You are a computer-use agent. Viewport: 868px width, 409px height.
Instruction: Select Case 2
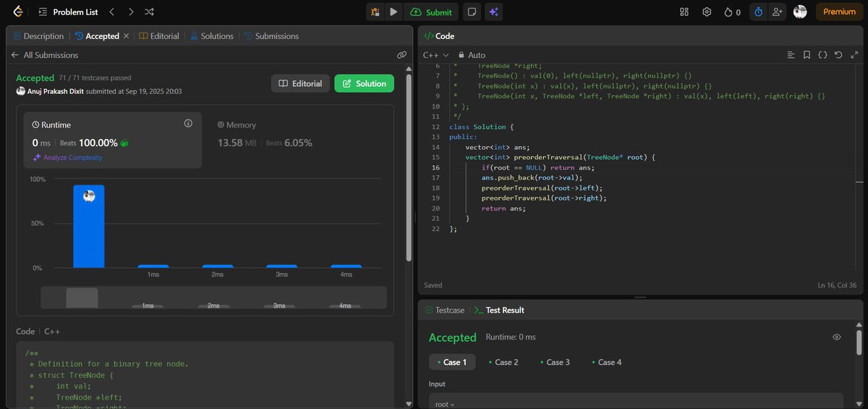[x=503, y=362]
